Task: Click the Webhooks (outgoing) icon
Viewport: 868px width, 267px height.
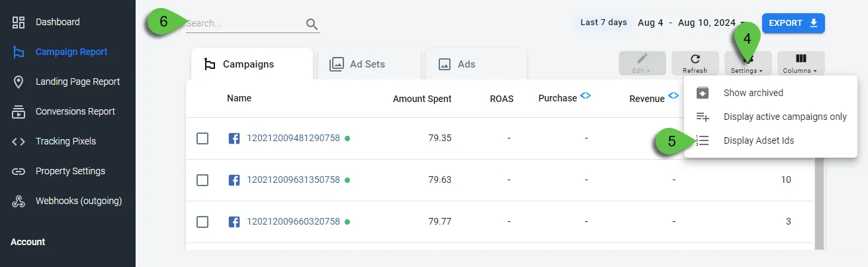Action: coord(19,201)
